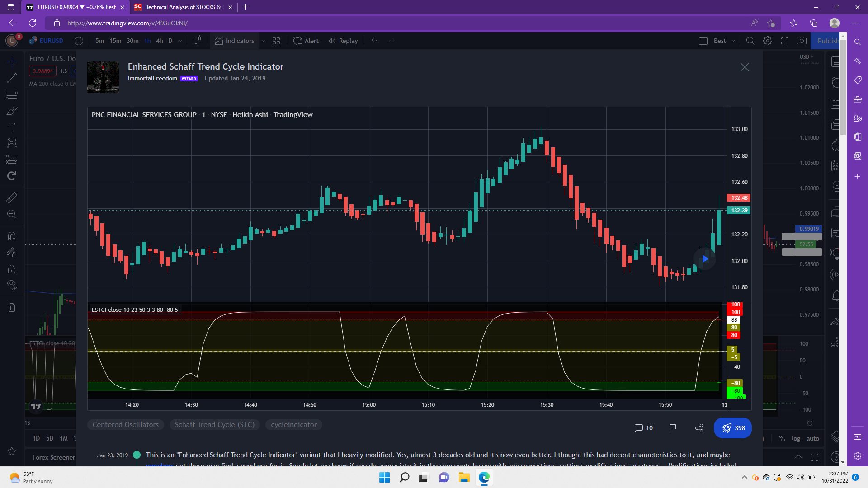
Task: Select the 4h timeframe
Action: point(160,41)
